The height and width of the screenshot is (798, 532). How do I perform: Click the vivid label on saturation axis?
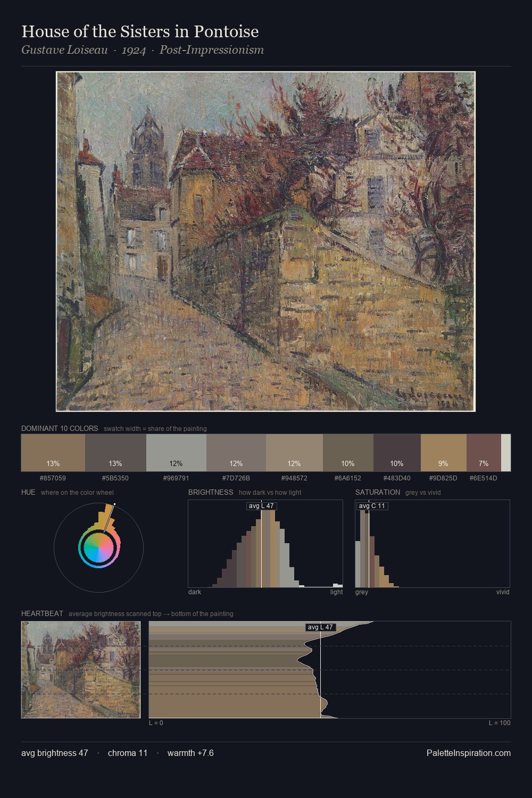point(503,592)
